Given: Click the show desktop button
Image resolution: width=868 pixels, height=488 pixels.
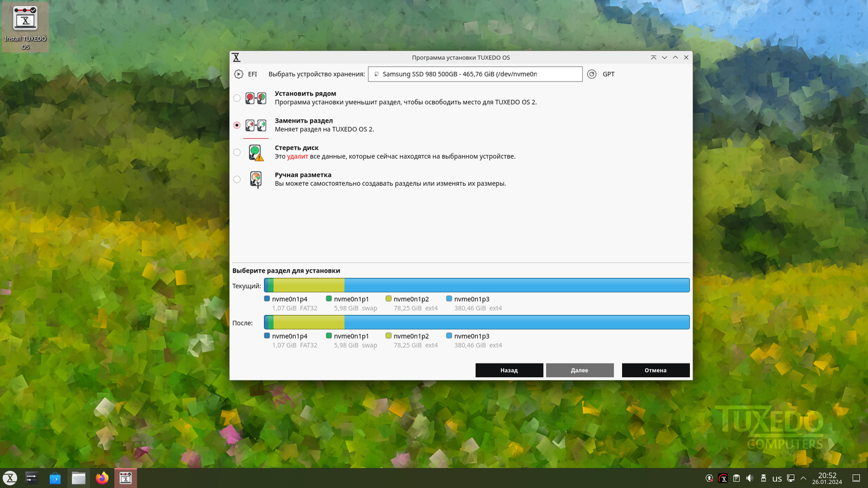Looking at the screenshot, I should [856, 478].
